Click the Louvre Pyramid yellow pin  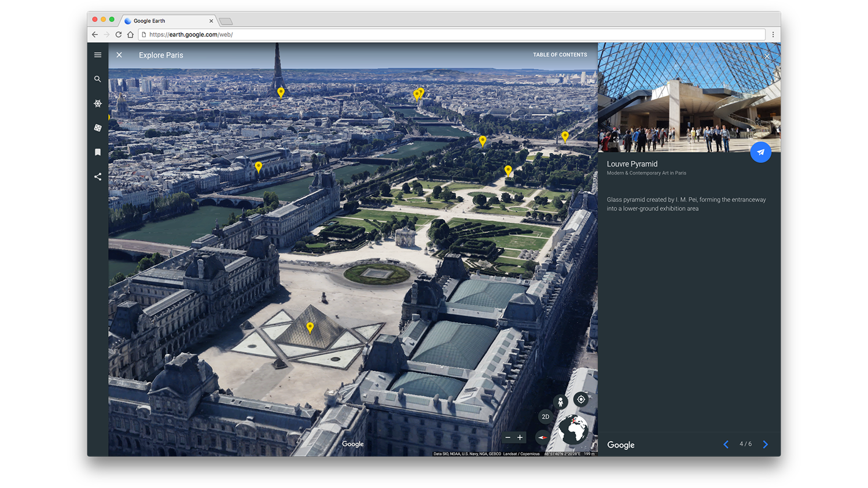[310, 328]
